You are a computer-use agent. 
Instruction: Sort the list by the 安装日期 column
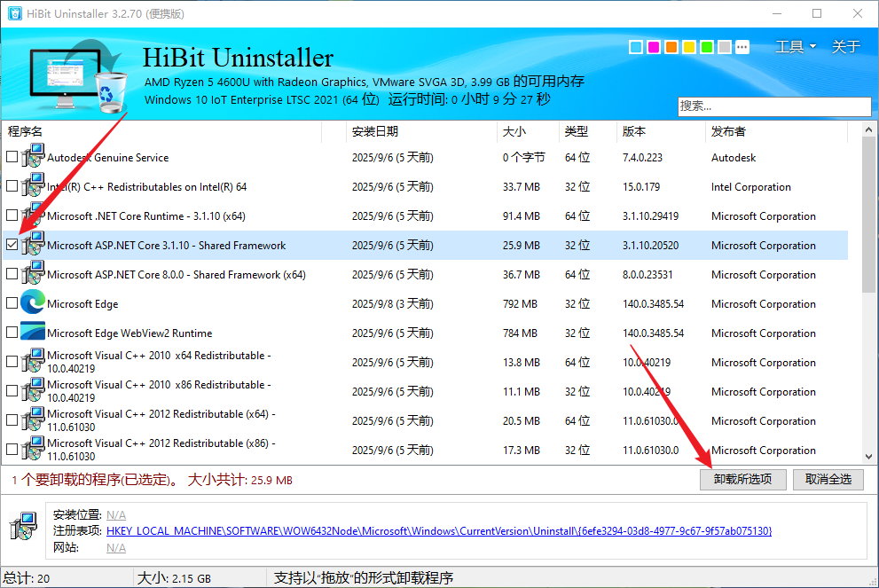coord(421,131)
